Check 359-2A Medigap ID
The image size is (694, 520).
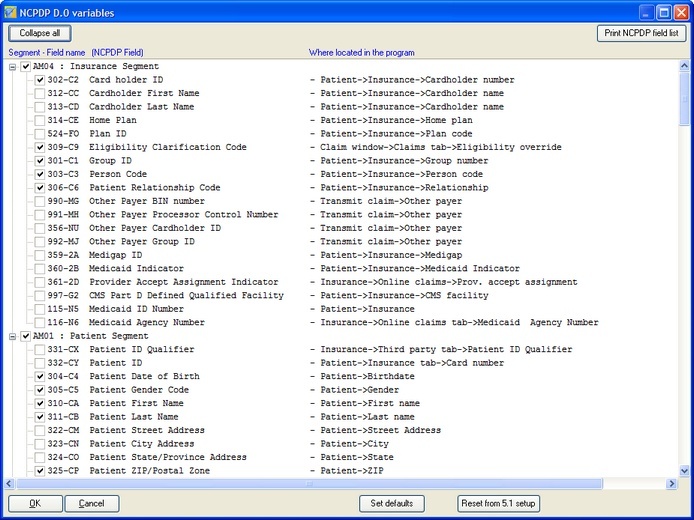[40, 255]
